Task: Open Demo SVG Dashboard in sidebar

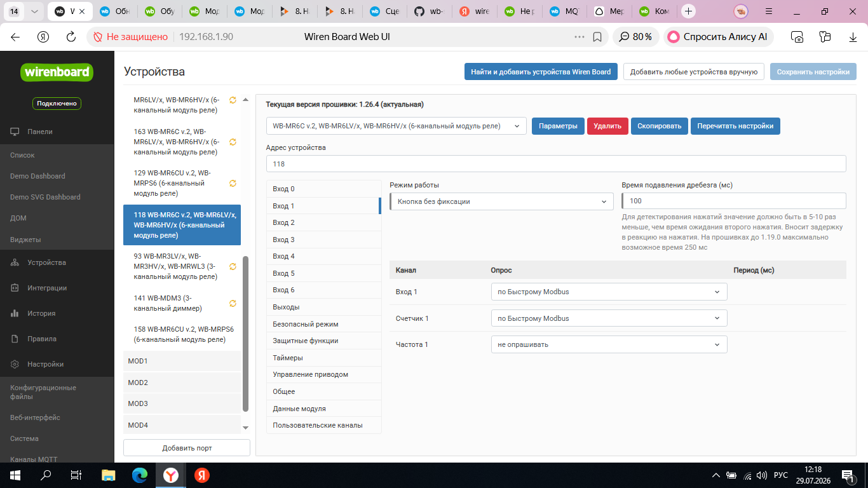Action: pos(45,197)
